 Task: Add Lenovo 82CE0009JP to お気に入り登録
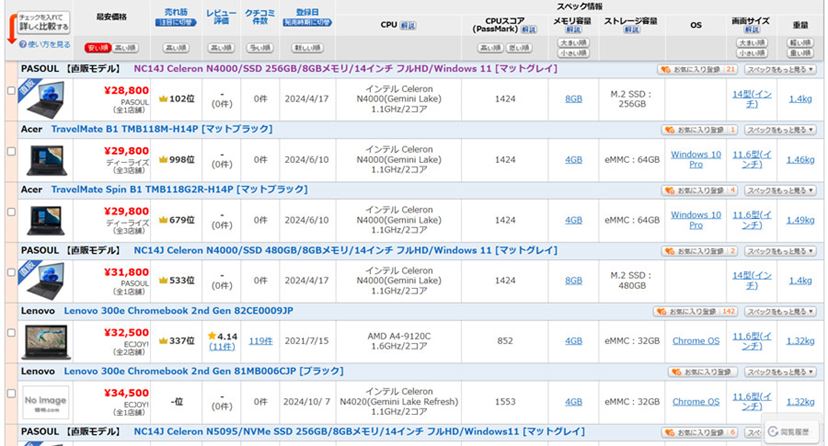click(695, 311)
